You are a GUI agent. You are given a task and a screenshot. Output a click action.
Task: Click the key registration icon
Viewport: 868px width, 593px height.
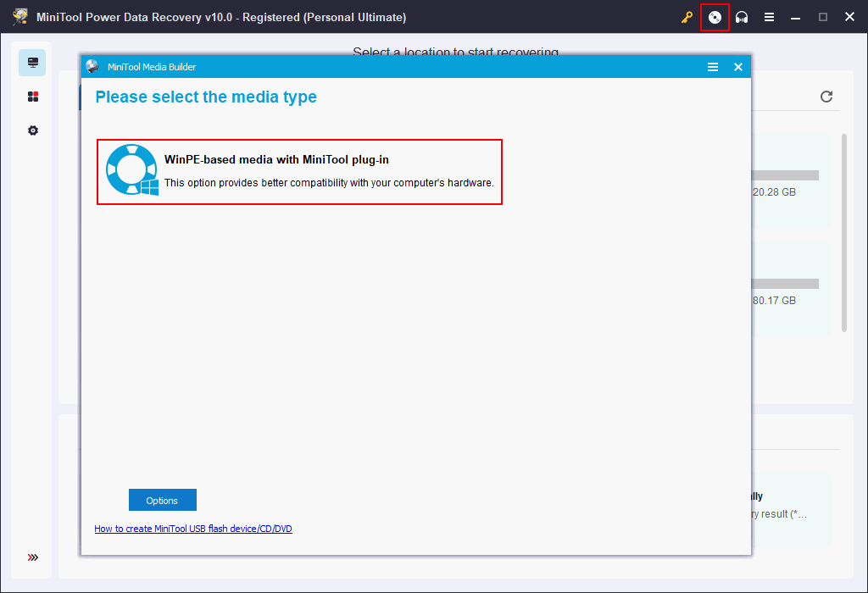click(687, 17)
